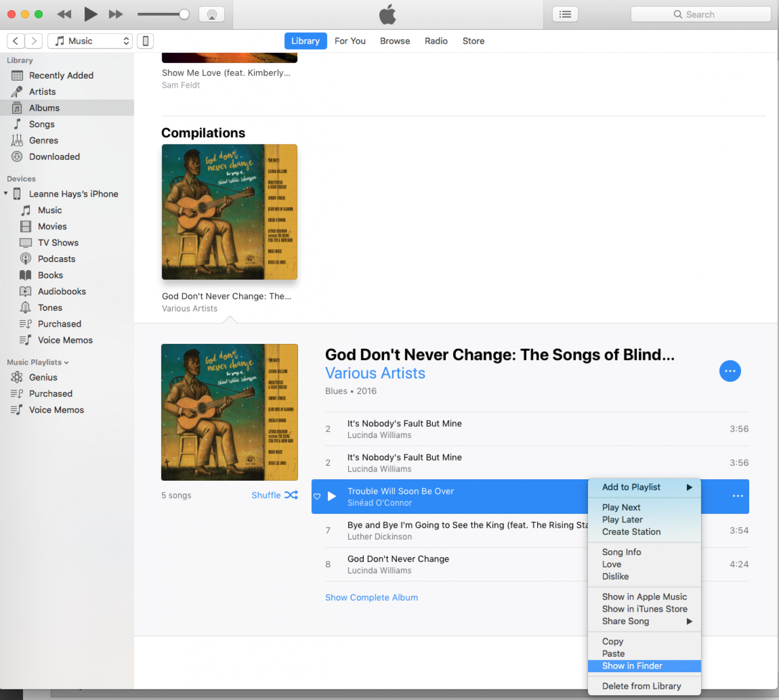
Task: Open the Music media type dropdown
Action: (90, 41)
